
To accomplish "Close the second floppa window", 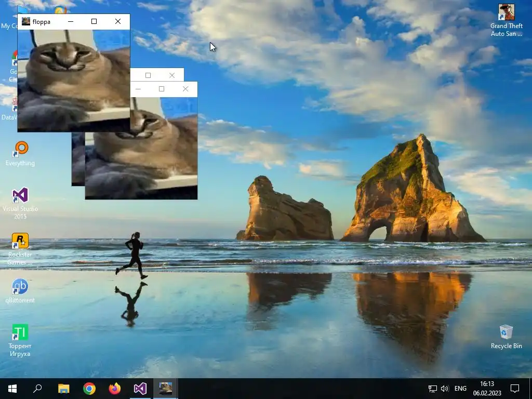I will pos(185,89).
